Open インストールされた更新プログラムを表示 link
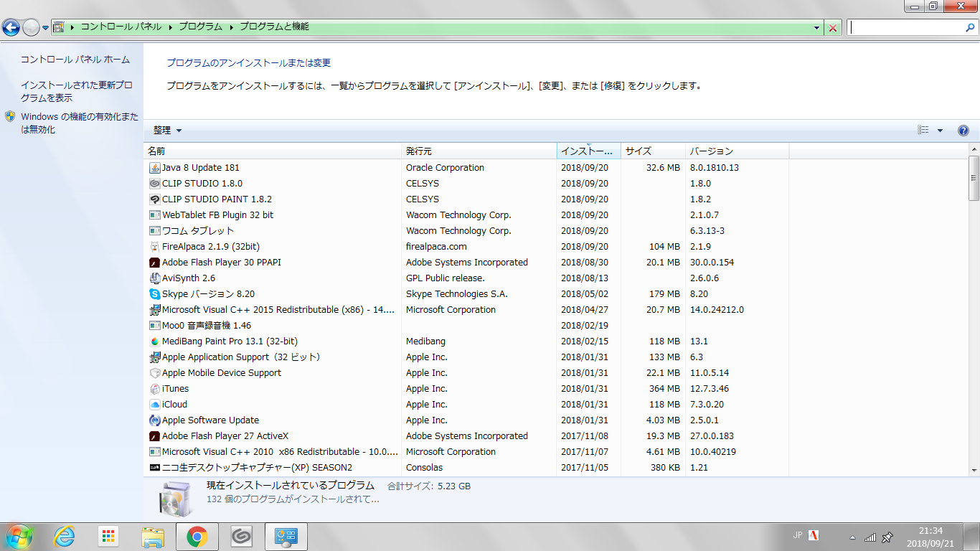The width and height of the screenshot is (980, 551). click(77, 92)
